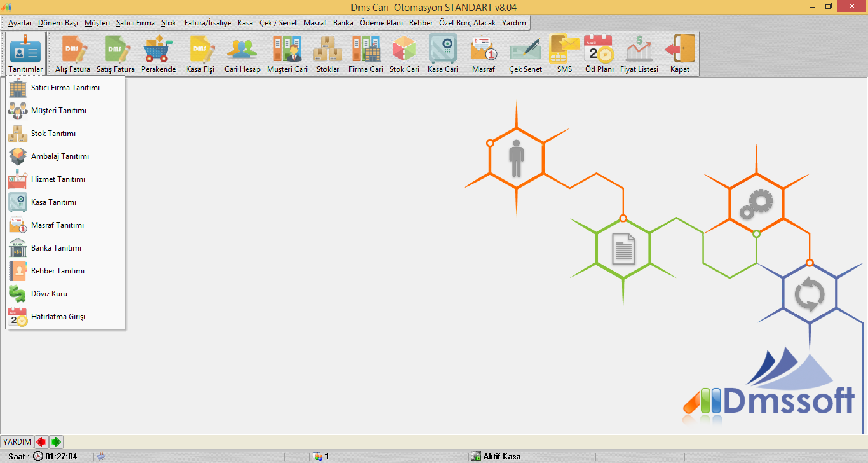Open Stok Cari cube icon

tap(404, 54)
